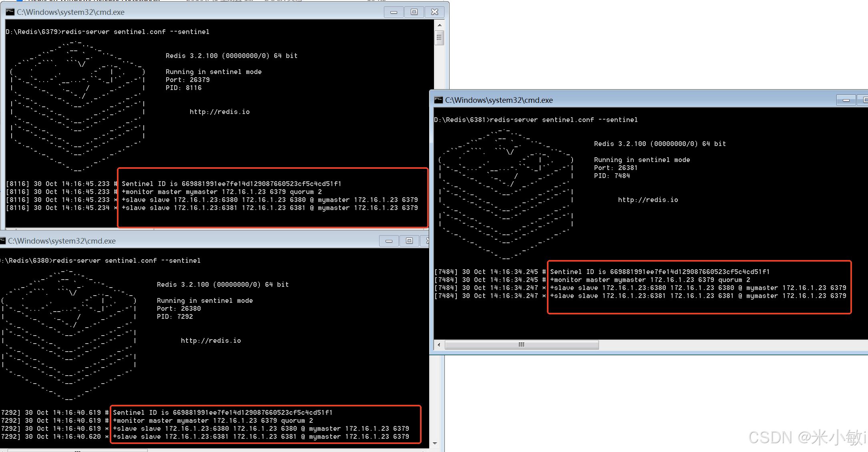Click 'Port: 26380' text
The width and height of the screenshot is (868, 452).
(179, 308)
